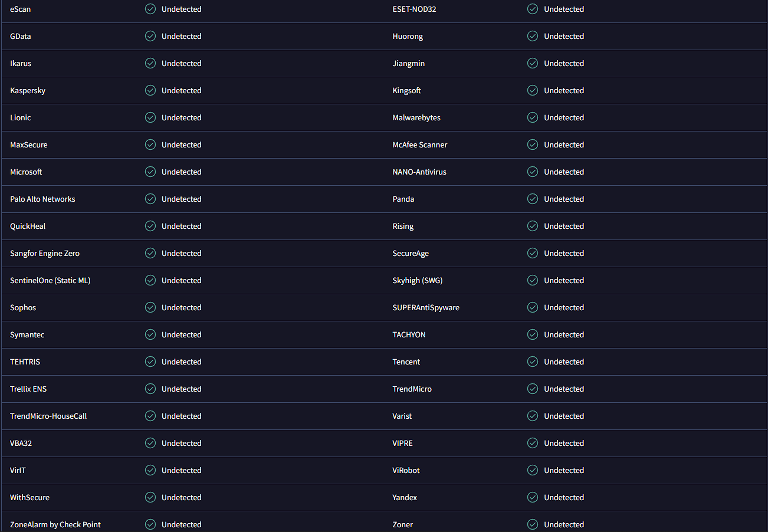The width and height of the screenshot is (768, 532).
Task: Click the SUPERAntiSpyware engine name
Action: (x=426, y=308)
